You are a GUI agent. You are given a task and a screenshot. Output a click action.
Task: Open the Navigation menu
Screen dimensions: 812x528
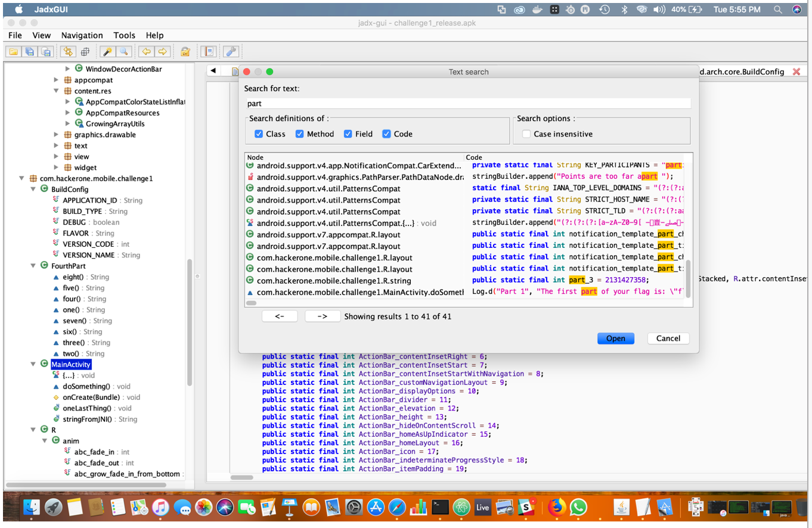pos(82,35)
